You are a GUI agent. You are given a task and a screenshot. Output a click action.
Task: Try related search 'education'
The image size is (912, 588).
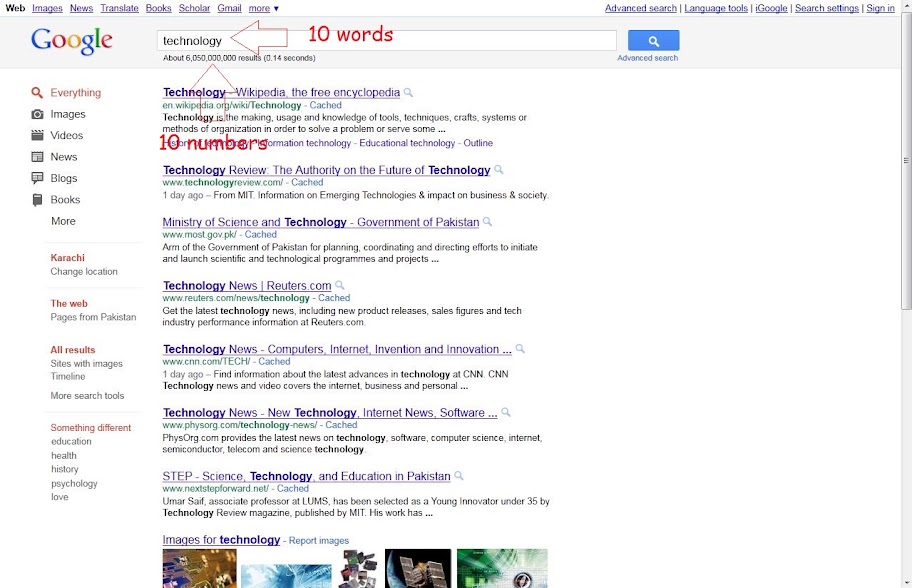coord(71,441)
